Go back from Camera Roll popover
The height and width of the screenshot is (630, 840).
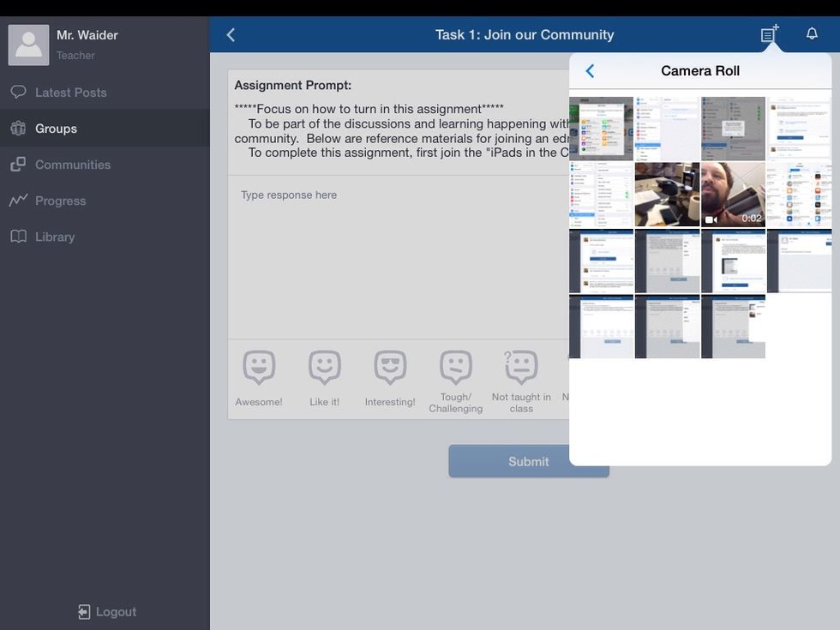click(x=590, y=71)
